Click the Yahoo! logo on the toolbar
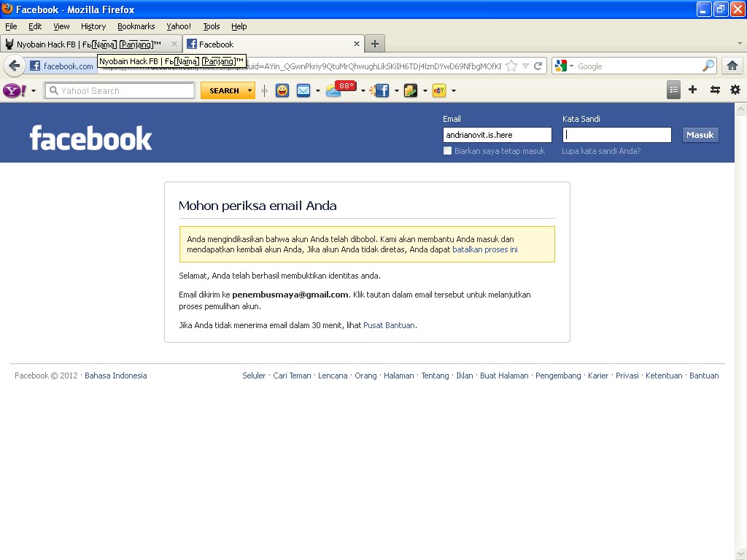This screenshot has width=747, height=560. pyautogui.click(x=15, y=90)
